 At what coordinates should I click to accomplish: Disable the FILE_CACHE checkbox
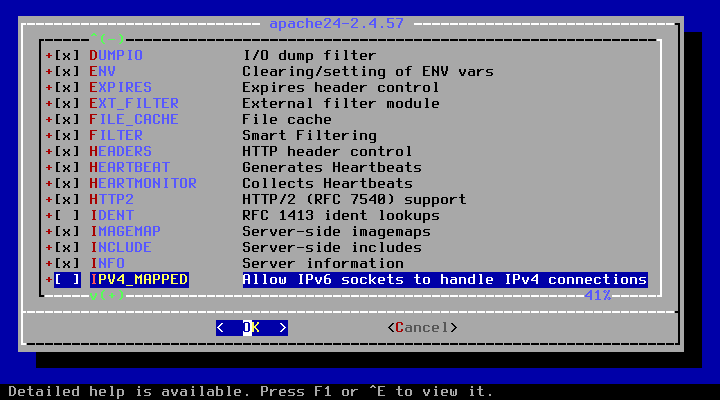(x=67, y=119)
